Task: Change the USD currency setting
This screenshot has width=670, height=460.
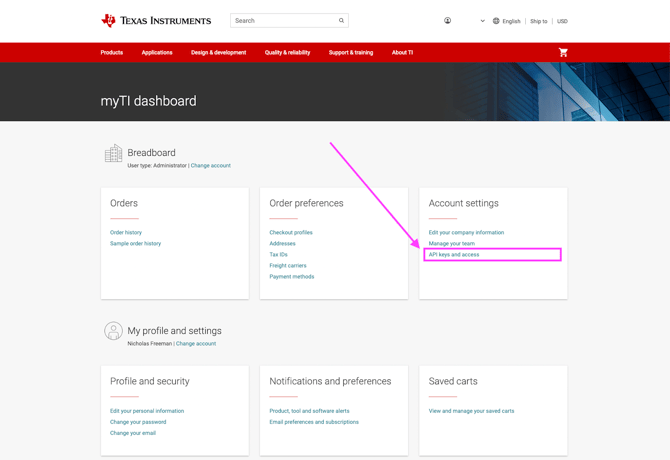Action: [562, 21]
